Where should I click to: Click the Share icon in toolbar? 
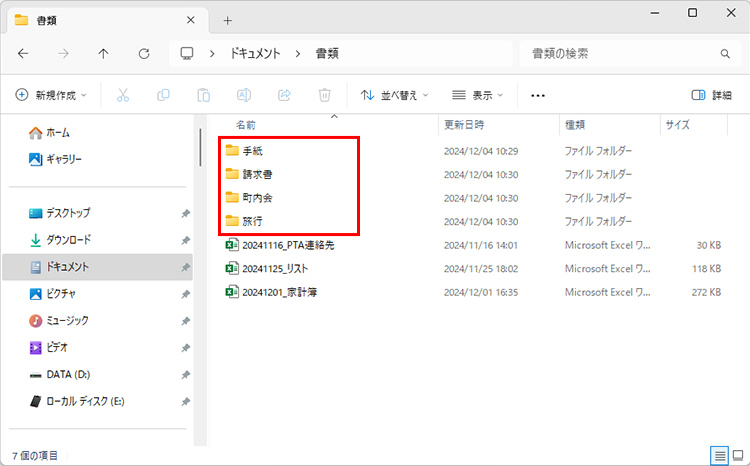[284, 95]
